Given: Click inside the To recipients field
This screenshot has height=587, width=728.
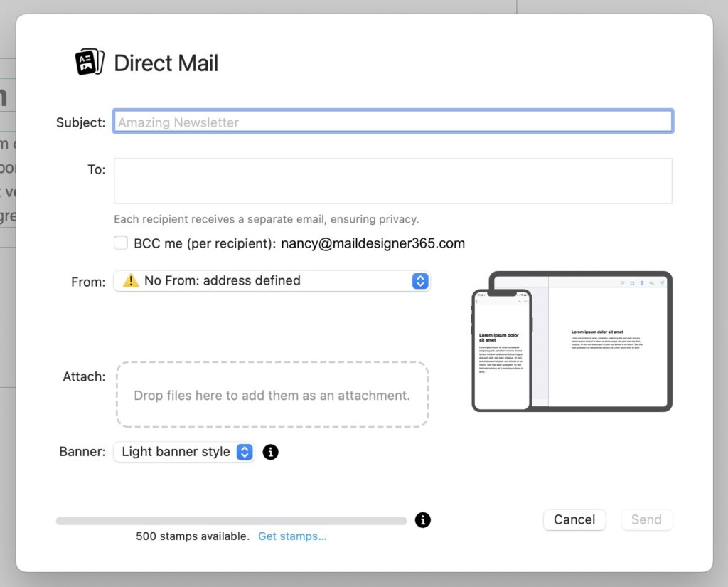Looking at the screenshot, I should pyautogui.click(x=392, y=181).
